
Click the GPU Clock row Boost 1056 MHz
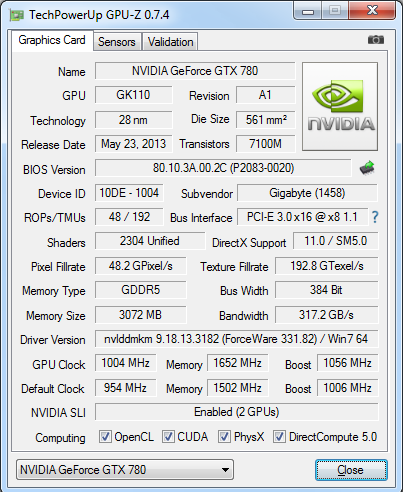tap(348, 363)
